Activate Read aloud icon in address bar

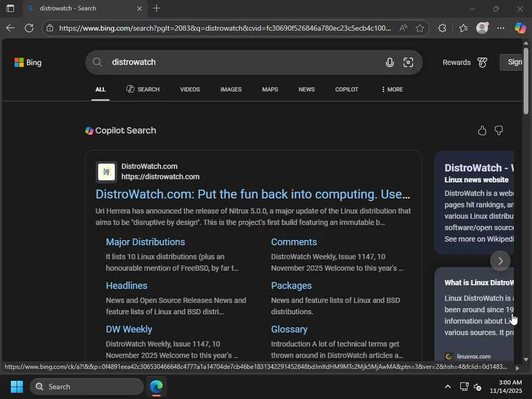403,28
